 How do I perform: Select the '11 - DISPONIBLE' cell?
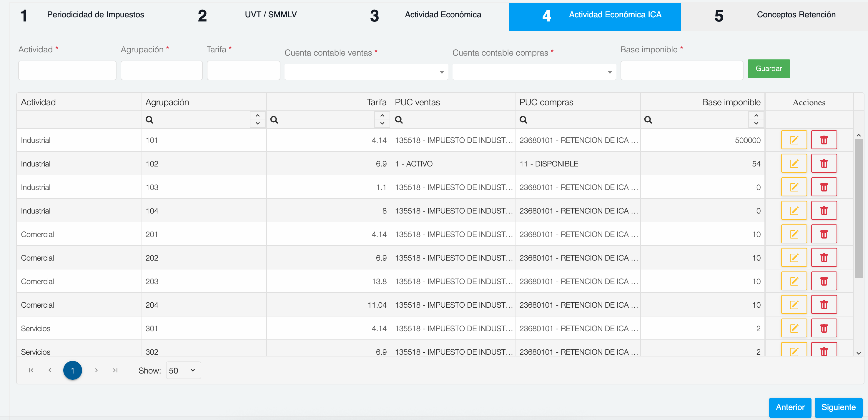pyautogui.click(x=578, y=163)
